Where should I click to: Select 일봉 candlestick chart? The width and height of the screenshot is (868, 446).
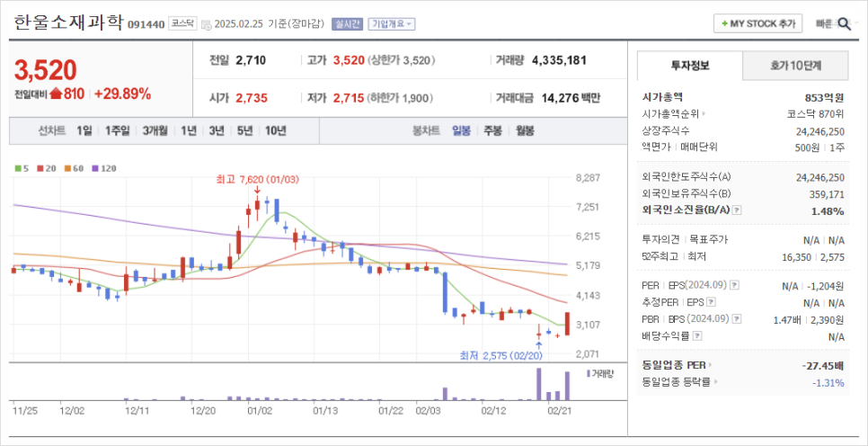point(461,130)
